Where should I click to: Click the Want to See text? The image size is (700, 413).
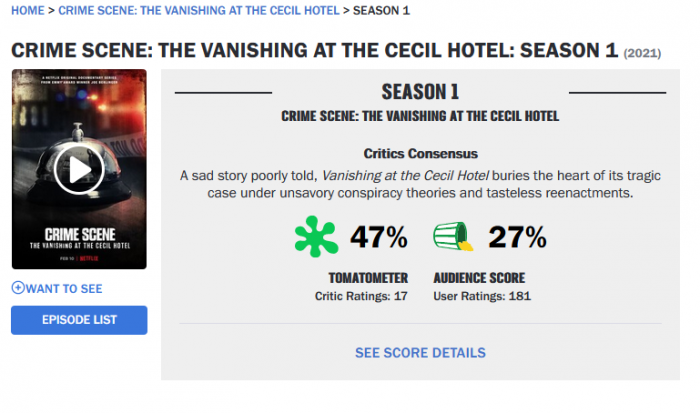(64, 289)
